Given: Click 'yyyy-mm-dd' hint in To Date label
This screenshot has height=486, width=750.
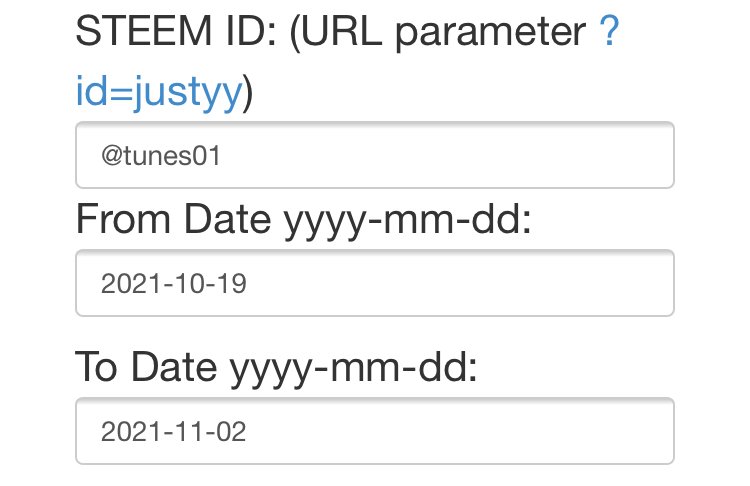Looking at the screenshot, I should click(x=355, y=368).
